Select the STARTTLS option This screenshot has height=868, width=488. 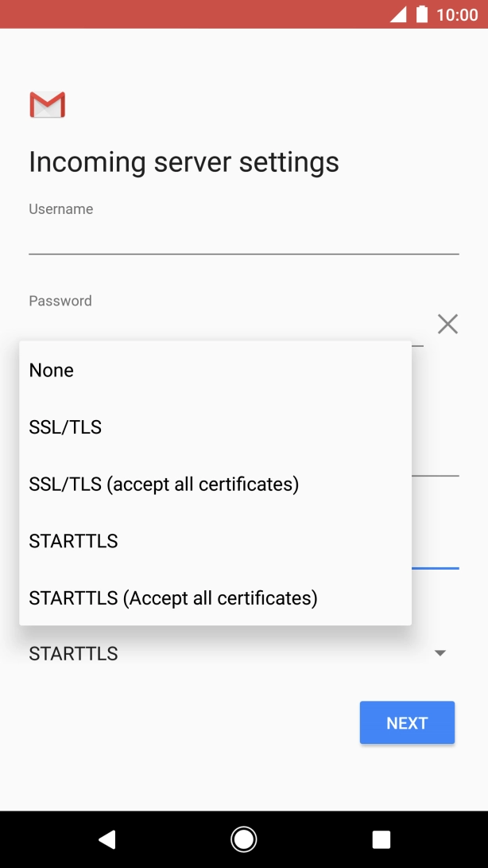[x=72, y=540]
